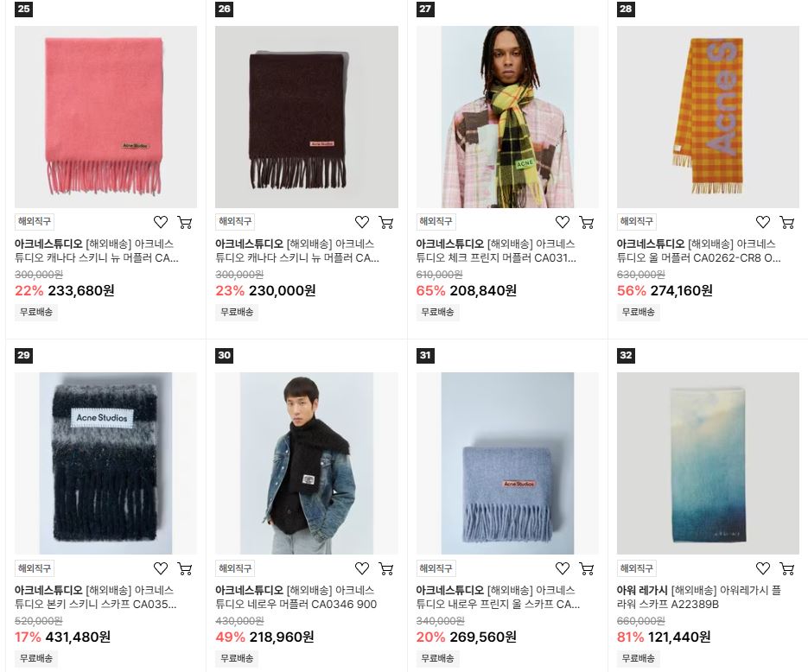Click heart icon for item 30 muffler
This screenshot has width=808, height=672.
[x=362, y=568]
